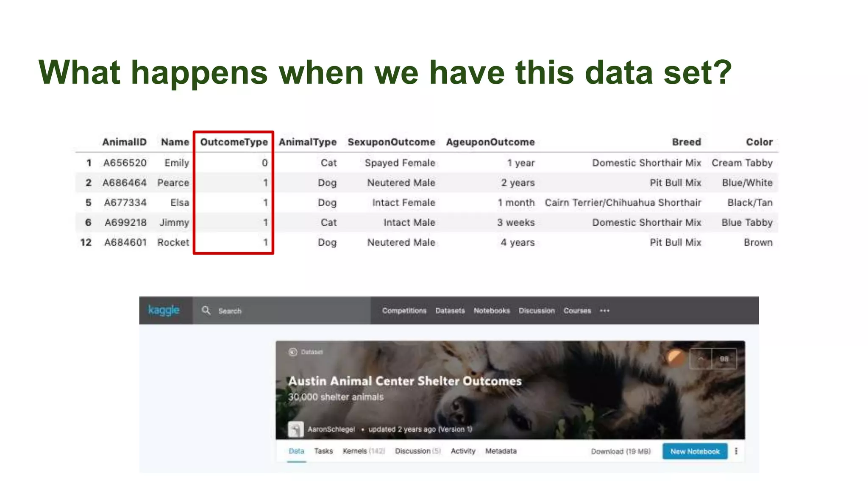Click Brown color cell
868x488 pixels.
click(758, 242)
